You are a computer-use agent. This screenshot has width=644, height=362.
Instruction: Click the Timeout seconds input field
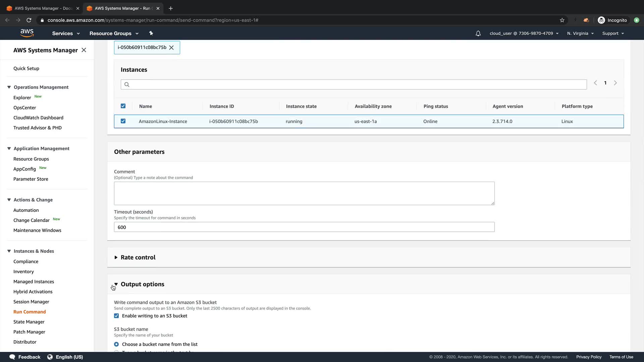click(x=304, y=227)
